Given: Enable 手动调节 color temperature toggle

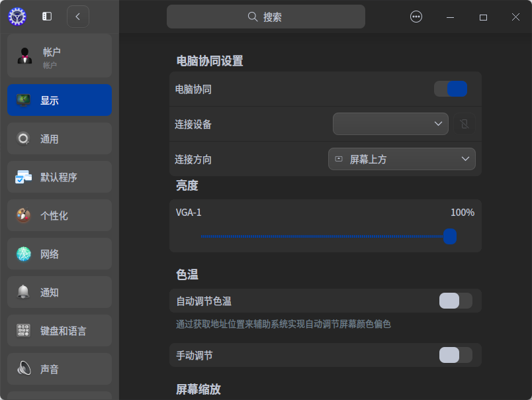Looking at the screenshot, I should [455, 355].
